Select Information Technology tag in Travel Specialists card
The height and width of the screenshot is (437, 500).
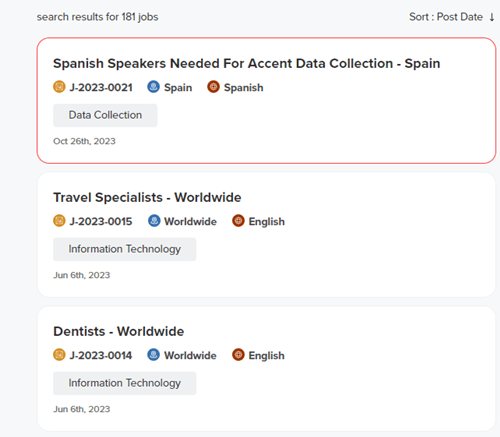pyautogui.click(x=125, y=249)
